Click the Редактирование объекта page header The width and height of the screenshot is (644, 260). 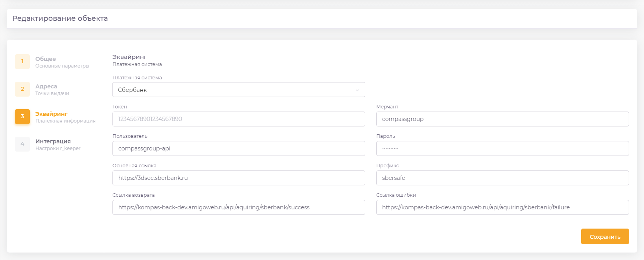pos(60,18)
